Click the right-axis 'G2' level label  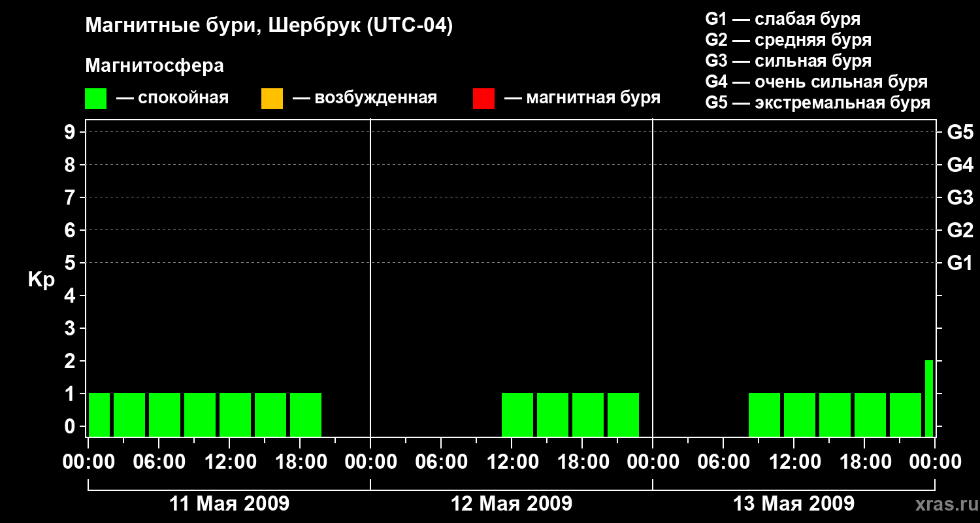(x=960, y=230)
